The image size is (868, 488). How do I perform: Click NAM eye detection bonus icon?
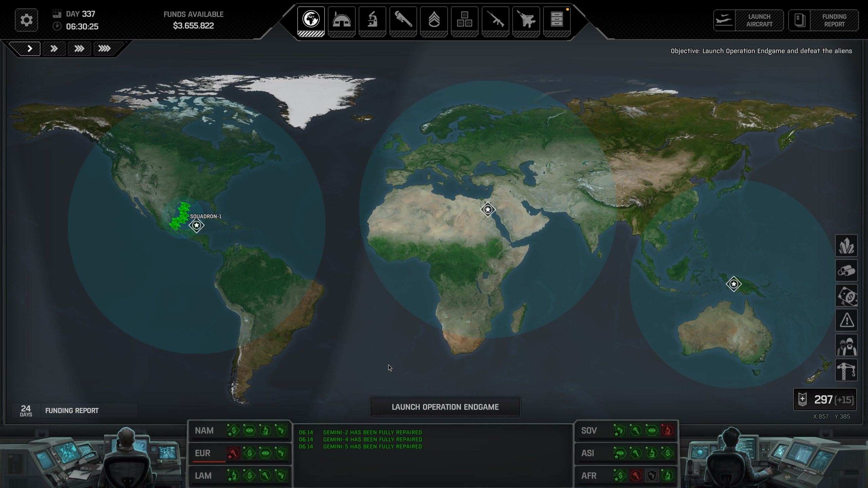(249, 431)
